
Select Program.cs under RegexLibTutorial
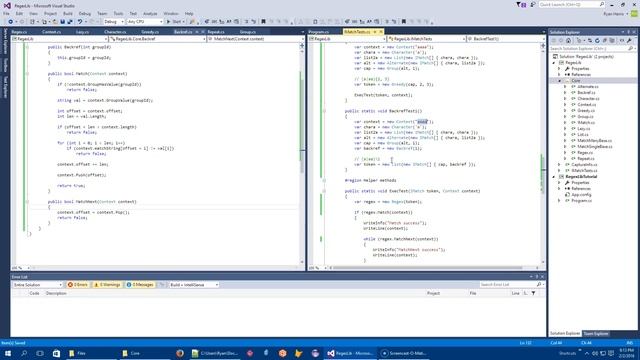click(x=581, y=201)
